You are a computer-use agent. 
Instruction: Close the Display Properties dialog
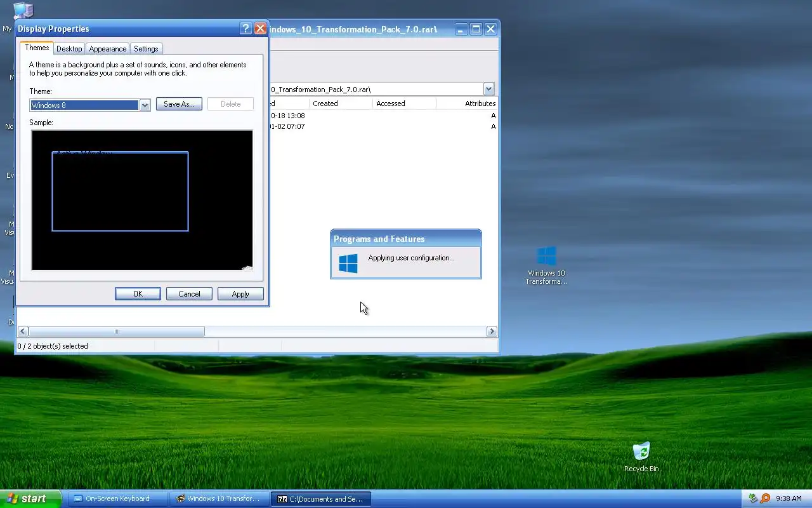coord(260,29)
